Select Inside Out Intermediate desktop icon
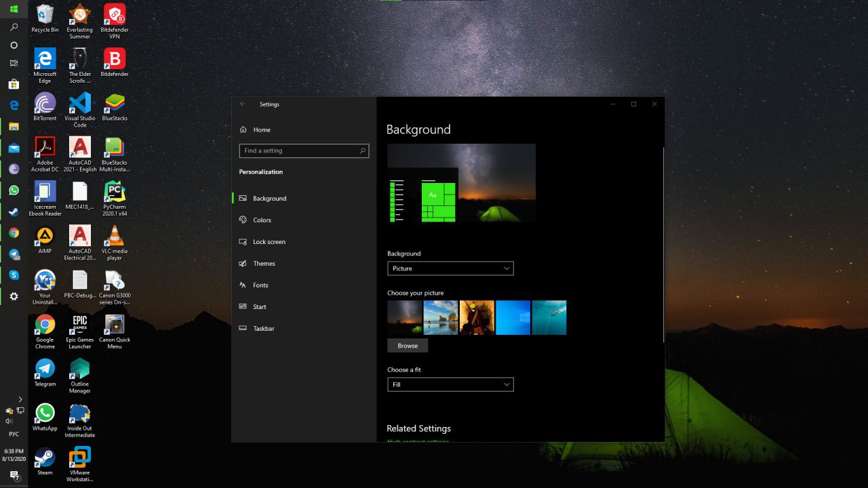 coord(79,420)
